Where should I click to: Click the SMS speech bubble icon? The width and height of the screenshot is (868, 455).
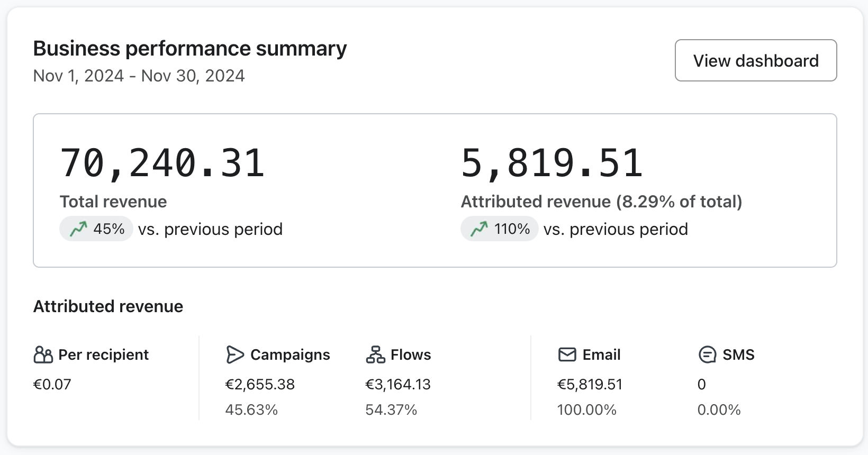(x=707, y=354)
